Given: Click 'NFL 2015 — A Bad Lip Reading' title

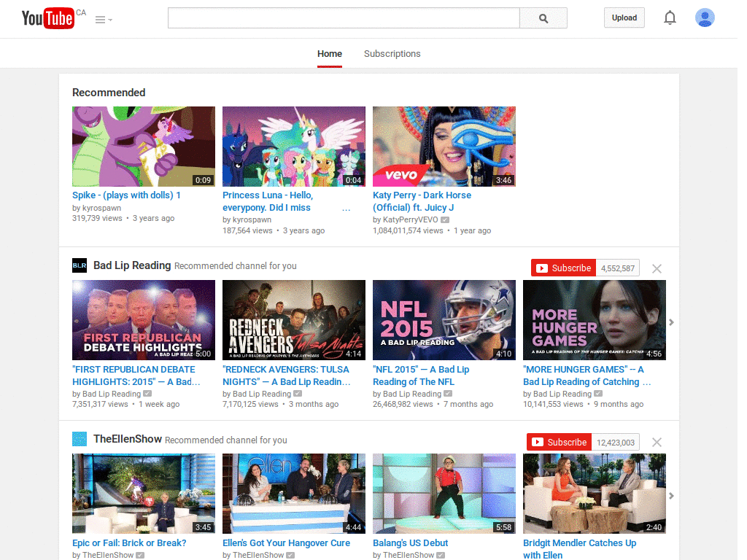Looking at the screenshot, I should click(x=421, y=376).
